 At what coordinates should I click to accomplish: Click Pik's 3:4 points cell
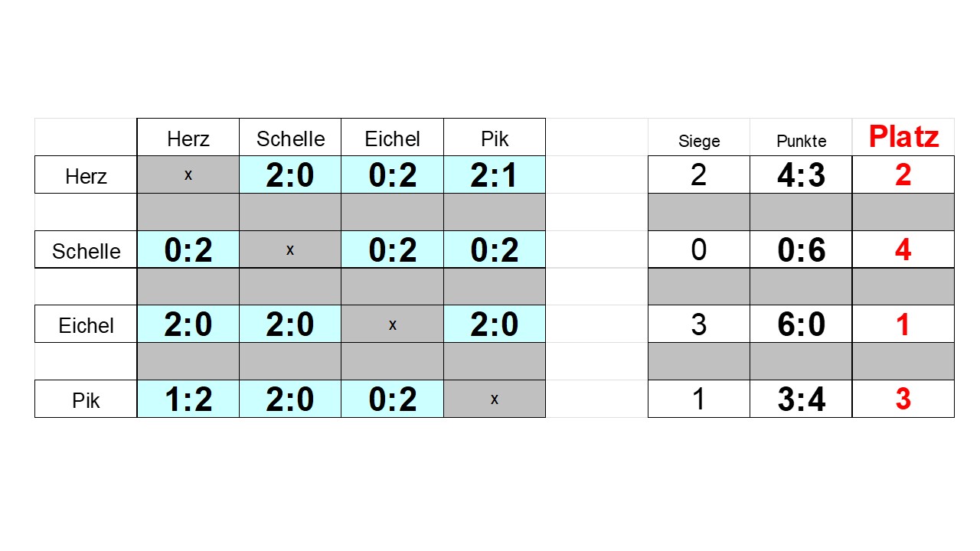[x=801, y=399]
